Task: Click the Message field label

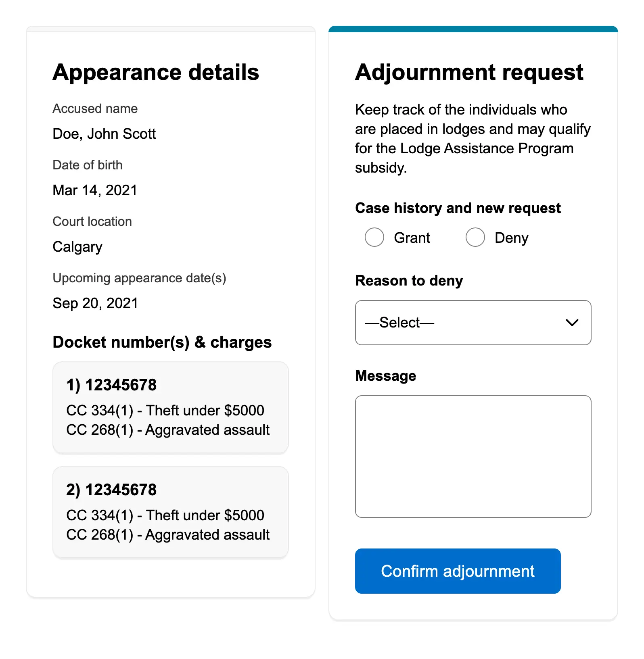Action: (385, 376)
